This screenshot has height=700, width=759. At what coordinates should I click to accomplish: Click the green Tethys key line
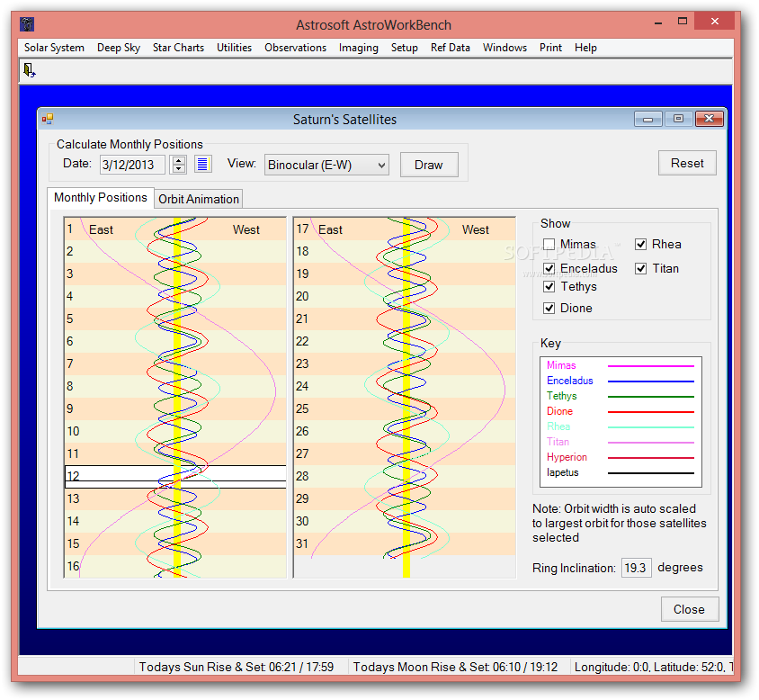tap(650, 396)
